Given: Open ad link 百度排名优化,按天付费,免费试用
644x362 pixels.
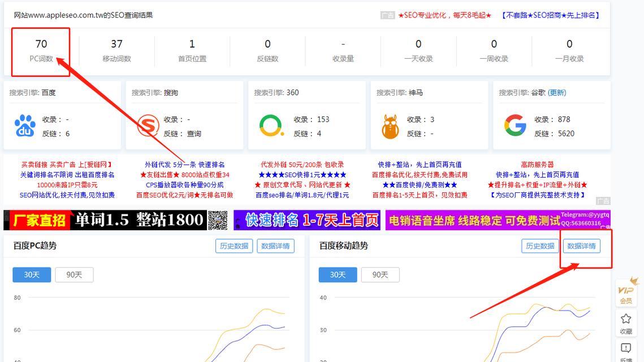Looking at the screenshot, I should coord(420,175).
